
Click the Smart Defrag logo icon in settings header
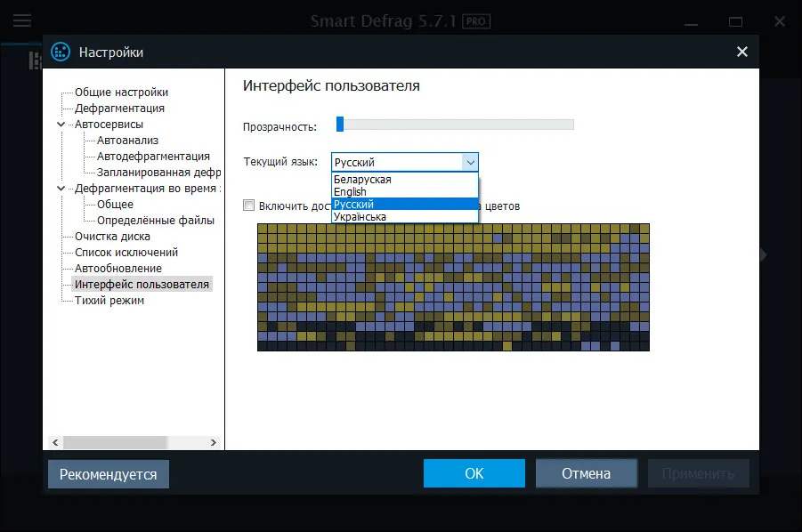click(61, 52)
